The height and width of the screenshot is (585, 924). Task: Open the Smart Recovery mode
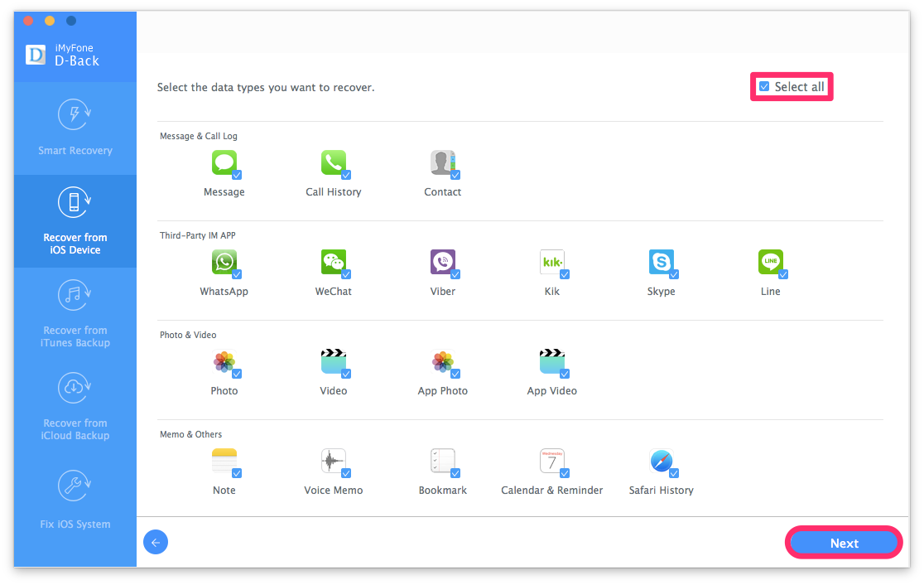[75, 128]
